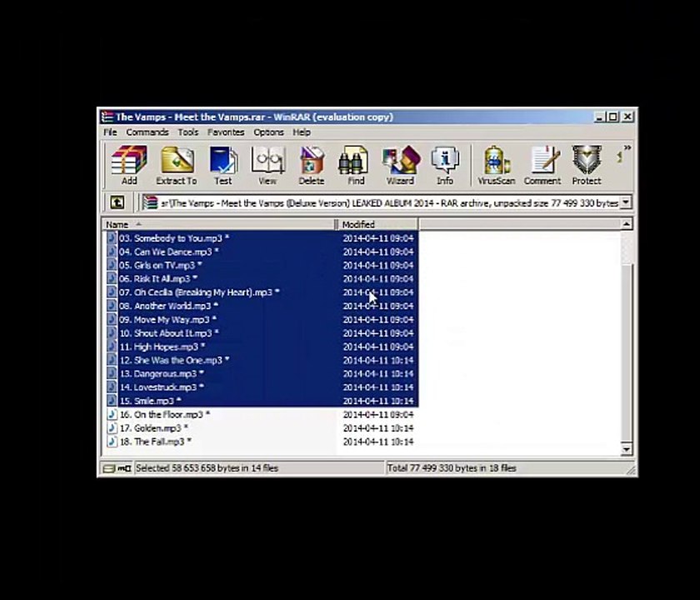The width and height of the screenshot is (700, 600).
Task: Select 08. Another World.mp3
Action: pos(262,306)
